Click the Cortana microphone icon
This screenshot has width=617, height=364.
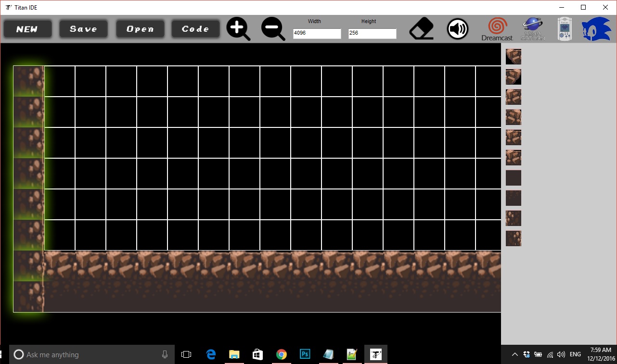tap(165, 354)
